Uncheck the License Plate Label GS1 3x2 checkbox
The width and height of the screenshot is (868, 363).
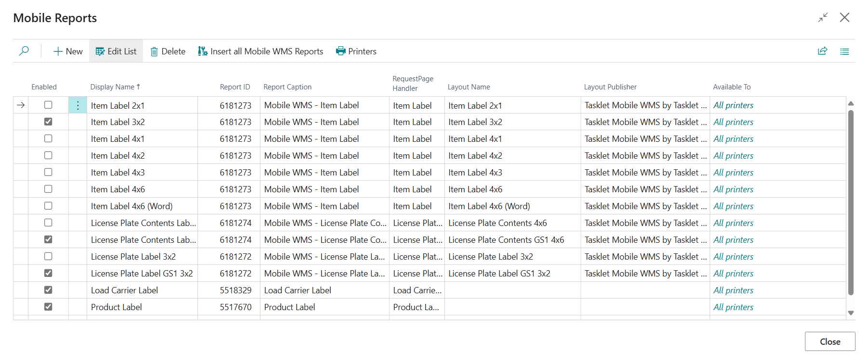point(48,273)
